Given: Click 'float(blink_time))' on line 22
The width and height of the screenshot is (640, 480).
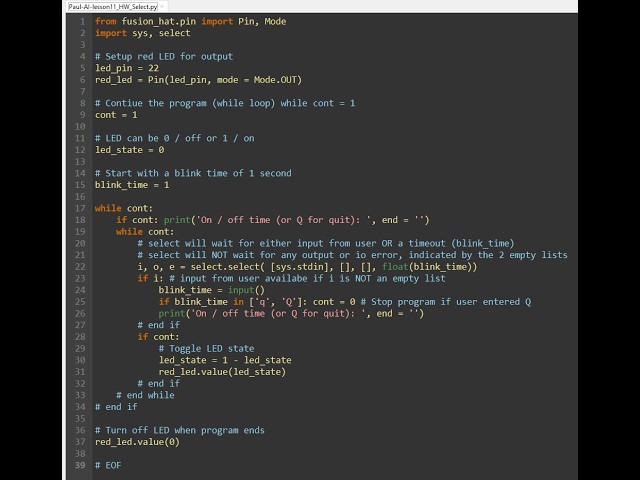Looking at the screenshot, I should (429, 267).
